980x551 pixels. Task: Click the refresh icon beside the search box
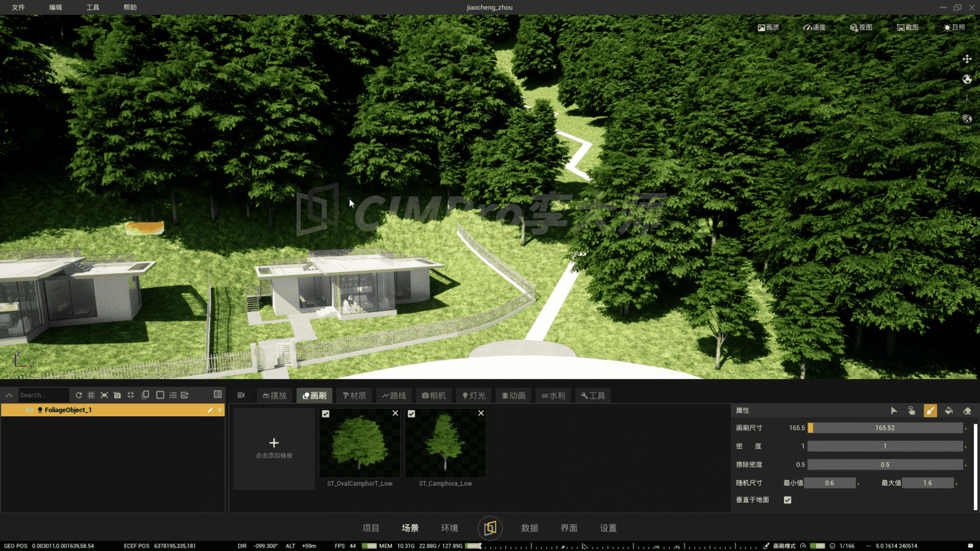tap(78, 395)
